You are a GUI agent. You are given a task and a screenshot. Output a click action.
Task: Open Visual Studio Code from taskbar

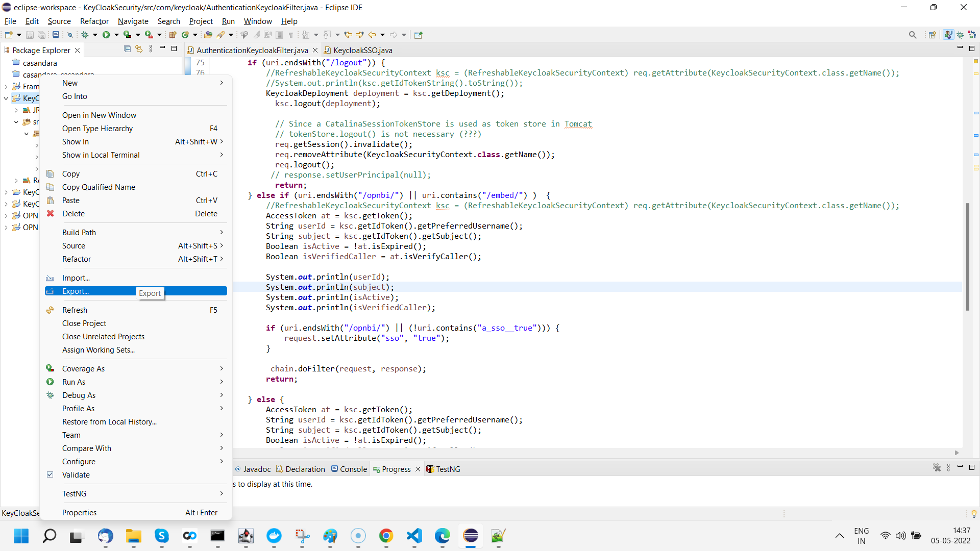(414, 535)
